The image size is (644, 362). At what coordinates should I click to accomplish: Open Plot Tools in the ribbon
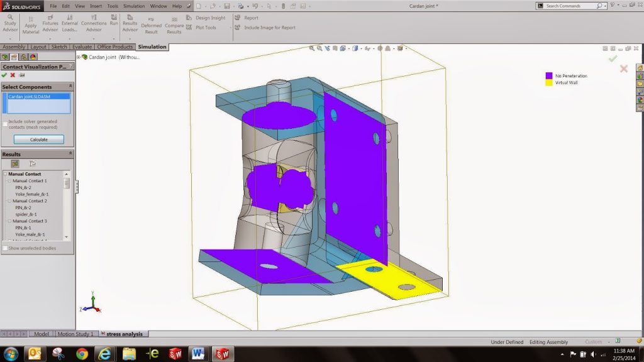tap(205, 28)
